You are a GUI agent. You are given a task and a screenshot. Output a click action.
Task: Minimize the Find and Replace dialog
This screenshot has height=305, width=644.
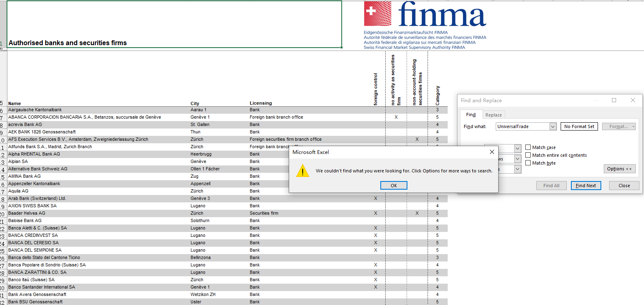(x=595, y=100)
